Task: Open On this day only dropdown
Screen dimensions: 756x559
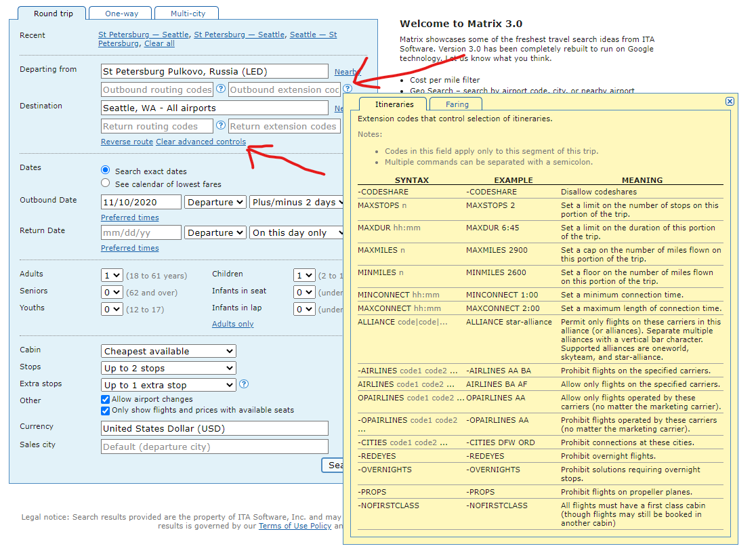Action: (297, 232)
